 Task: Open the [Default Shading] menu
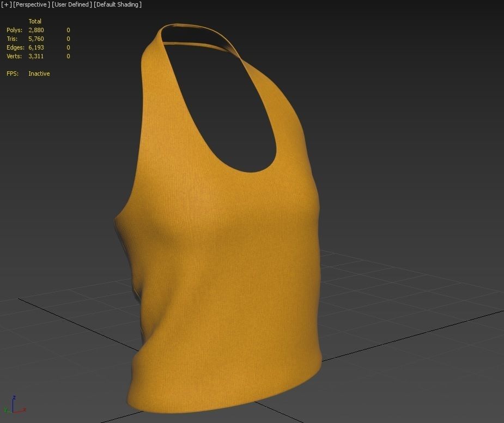[118, 4]
